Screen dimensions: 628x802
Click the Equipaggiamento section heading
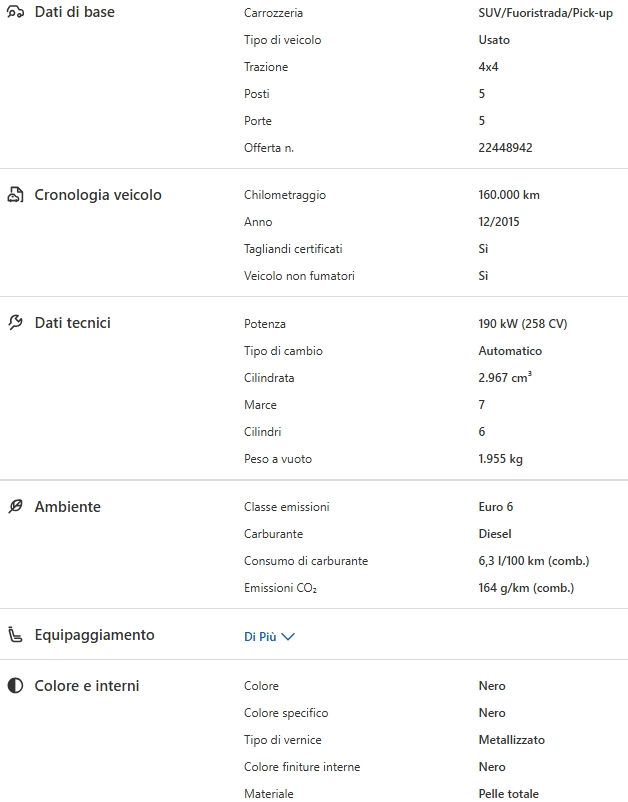[x=94, y=635]
